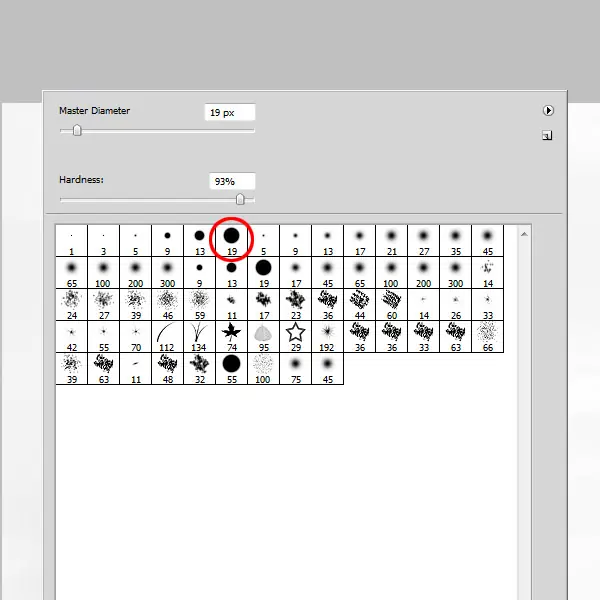Choose the soft round 75 brush

[295, 369]
